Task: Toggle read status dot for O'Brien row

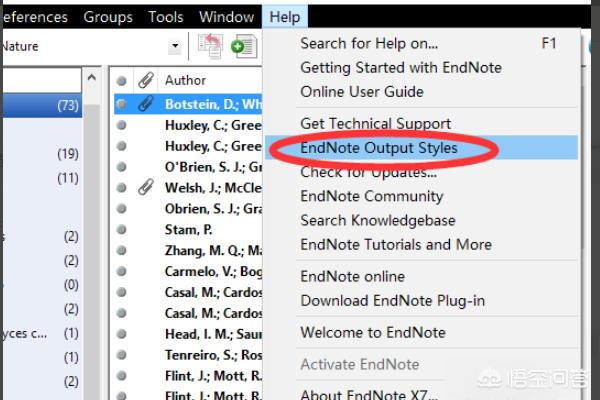Action: [122, 167]
